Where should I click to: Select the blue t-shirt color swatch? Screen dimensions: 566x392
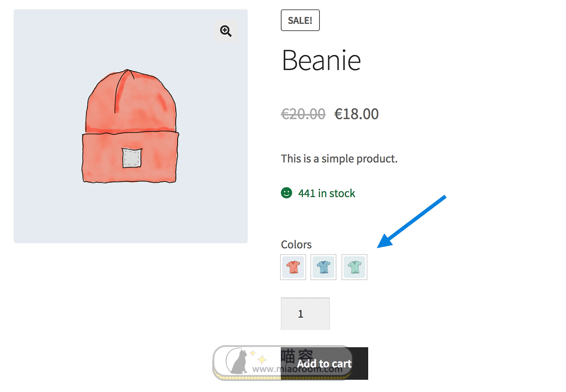pyautogui.click(x=324, y=267)
